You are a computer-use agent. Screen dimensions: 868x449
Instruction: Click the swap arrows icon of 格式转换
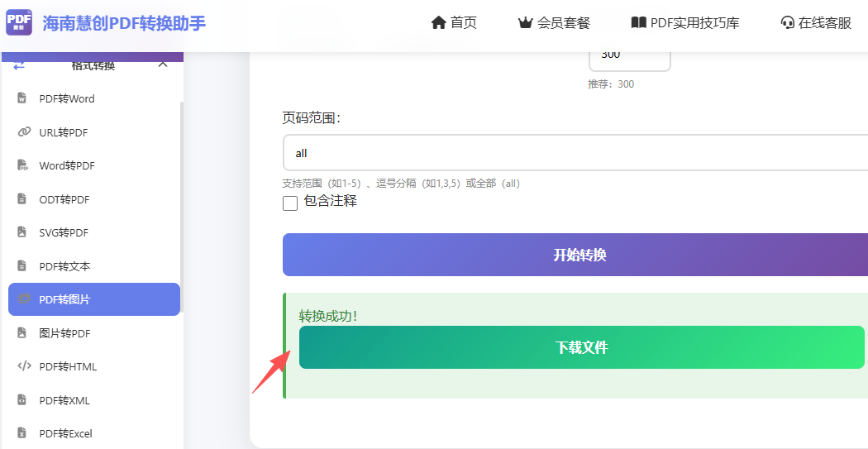[19, 65]
